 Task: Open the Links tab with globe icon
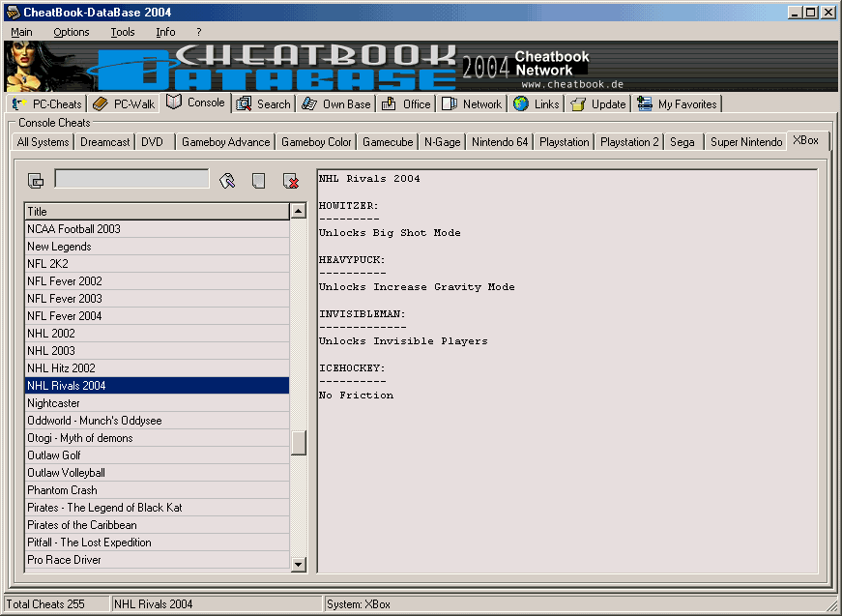537,104
